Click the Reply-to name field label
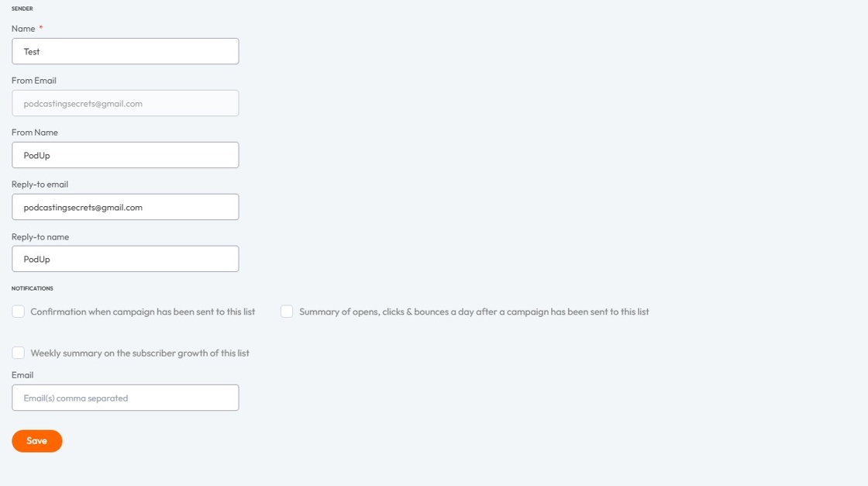Image resolution: width=868 pixels, height=486 pixels. point(40,237)
